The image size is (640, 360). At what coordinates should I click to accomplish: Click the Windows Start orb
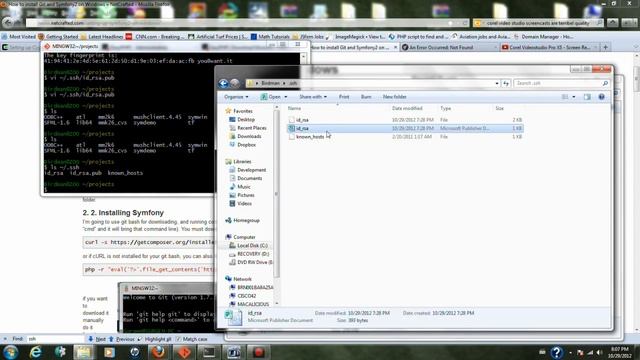11,352
